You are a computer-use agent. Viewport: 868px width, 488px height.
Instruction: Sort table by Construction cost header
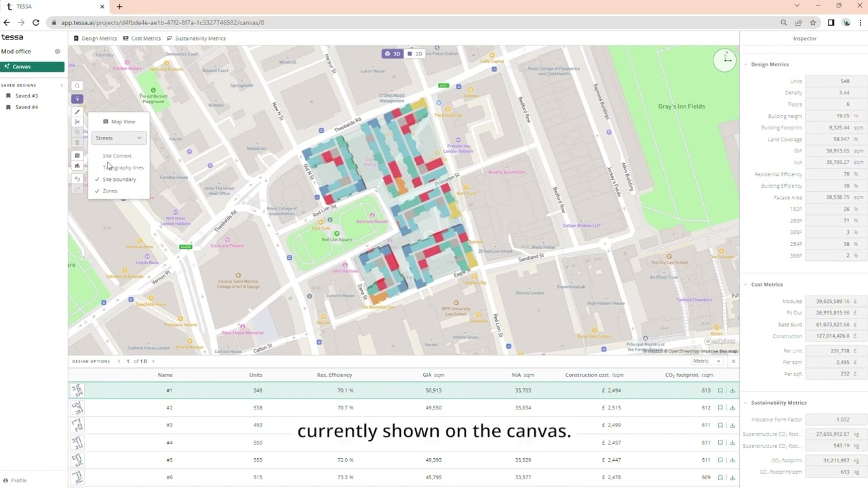tap(595, 375)
